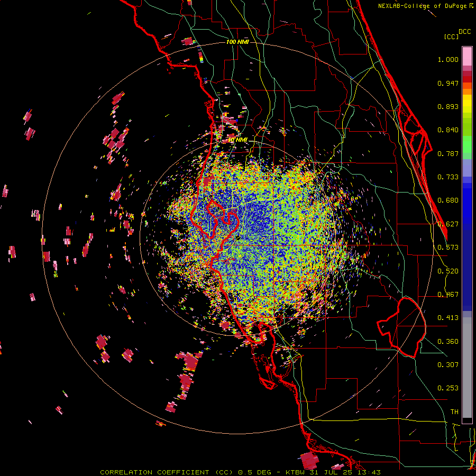
Task: Click the 0.733 scale value
Action: tap(448, 177)
